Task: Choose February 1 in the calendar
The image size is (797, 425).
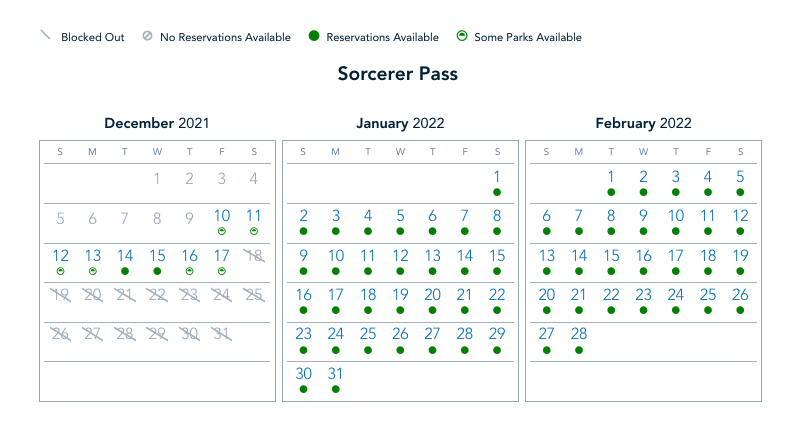Action: coord(611,176)
